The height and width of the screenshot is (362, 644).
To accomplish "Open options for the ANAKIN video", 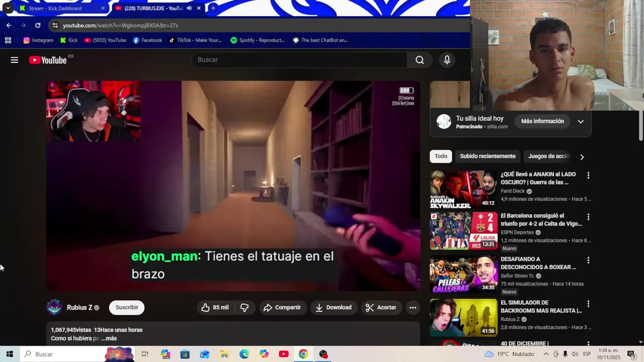I will click(x=588, y=175).
